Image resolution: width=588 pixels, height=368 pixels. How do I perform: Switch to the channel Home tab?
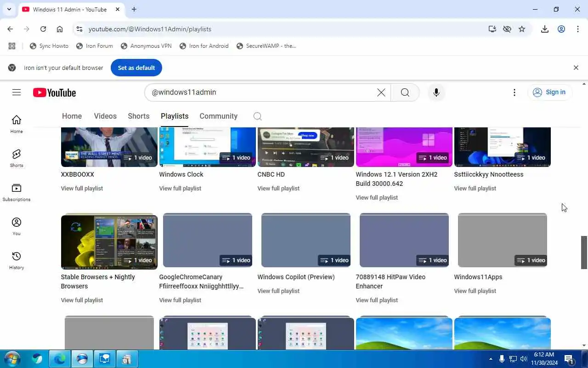pyautogui.click(x=72, y=116)
